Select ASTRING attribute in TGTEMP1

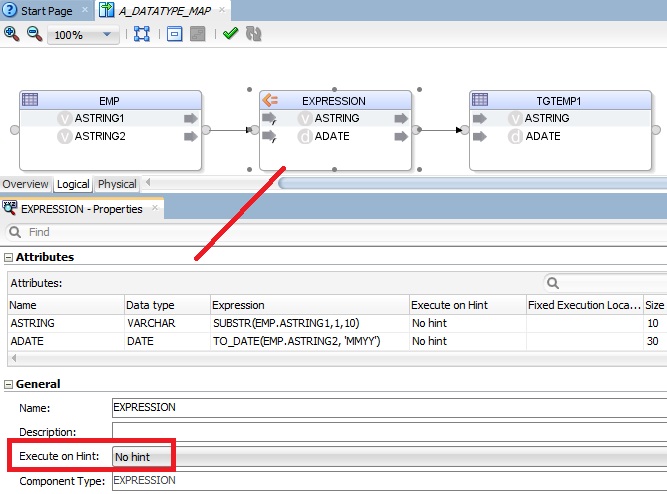[x=547, y=118]
